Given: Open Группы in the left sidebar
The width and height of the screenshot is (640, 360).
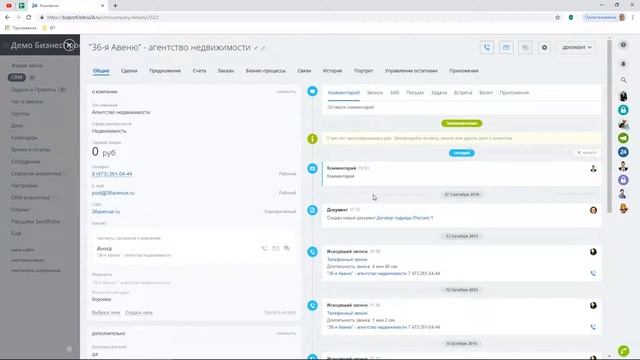Looking at the screenshot, I should (x=20, y=113).
